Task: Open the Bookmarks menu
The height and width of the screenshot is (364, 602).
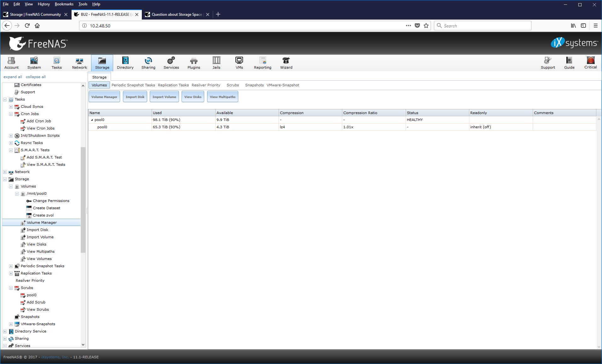Action: point(64,4)
